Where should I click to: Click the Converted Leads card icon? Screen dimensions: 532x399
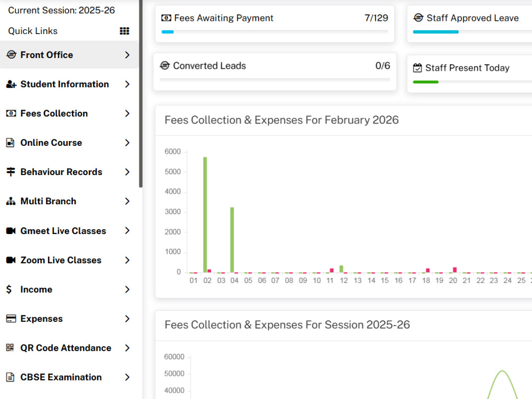pos(164,65)
